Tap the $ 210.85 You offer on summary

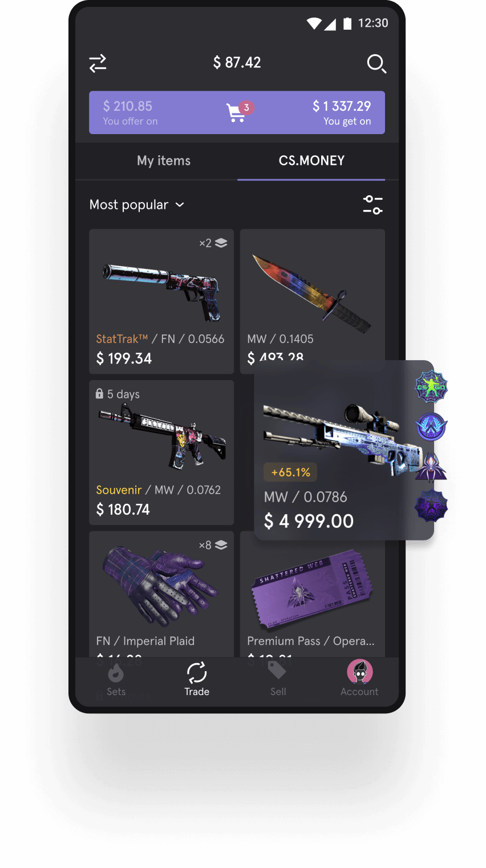[x=130, y=112]
